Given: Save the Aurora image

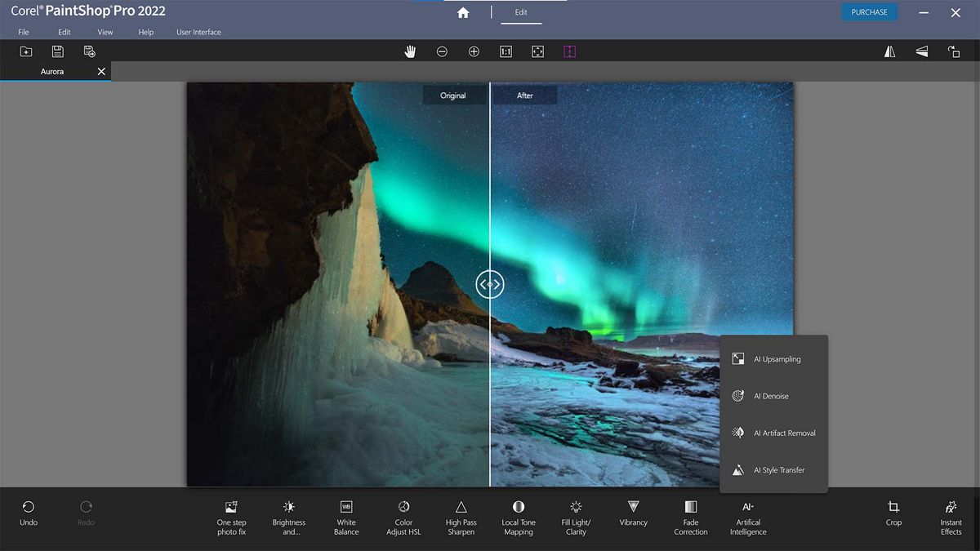Looking at the screenshot, I should pos(57,51).
